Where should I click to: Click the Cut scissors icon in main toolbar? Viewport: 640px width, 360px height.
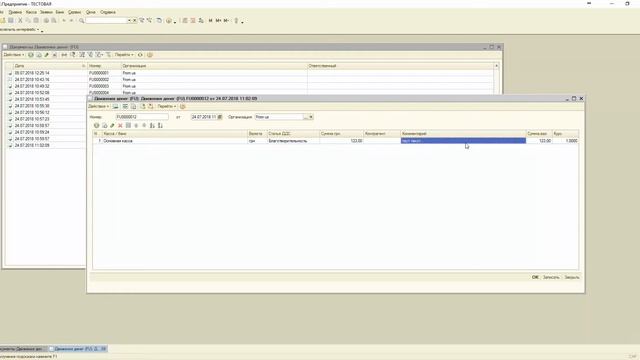point(20,20)
